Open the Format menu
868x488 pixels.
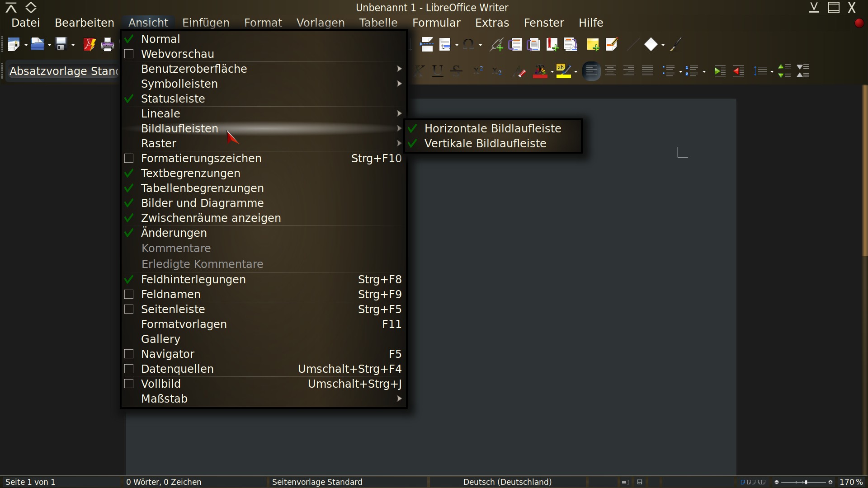click(263, 23)
